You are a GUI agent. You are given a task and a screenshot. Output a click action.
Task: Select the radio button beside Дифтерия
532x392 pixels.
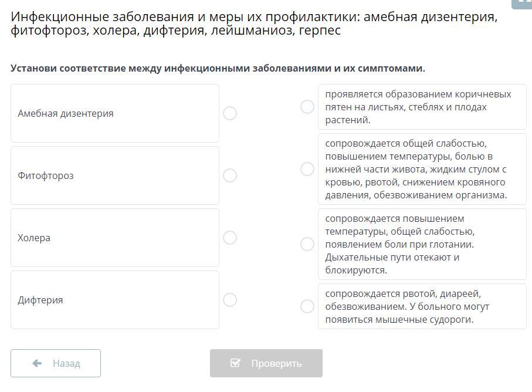coord(230,300)
